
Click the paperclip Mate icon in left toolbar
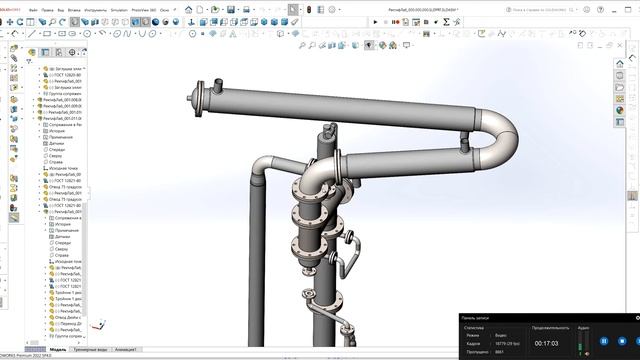pyautogui.click(x=14, y=58)
